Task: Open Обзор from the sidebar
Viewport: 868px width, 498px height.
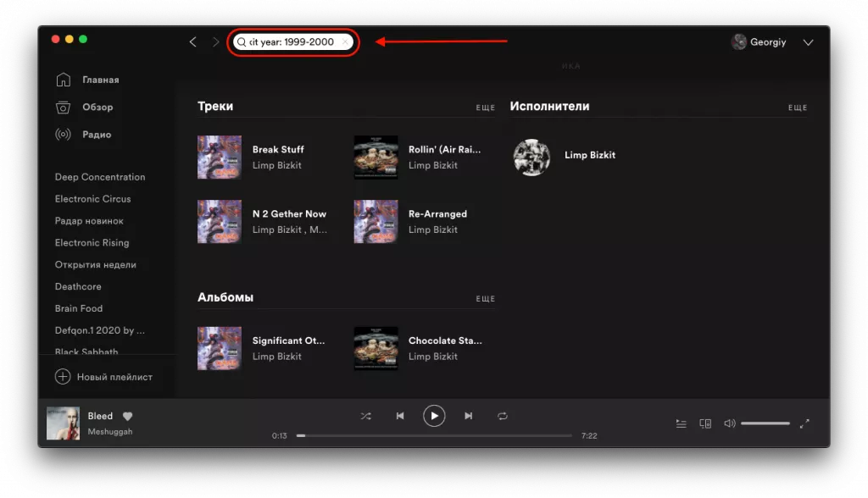Action: [63, 107]
